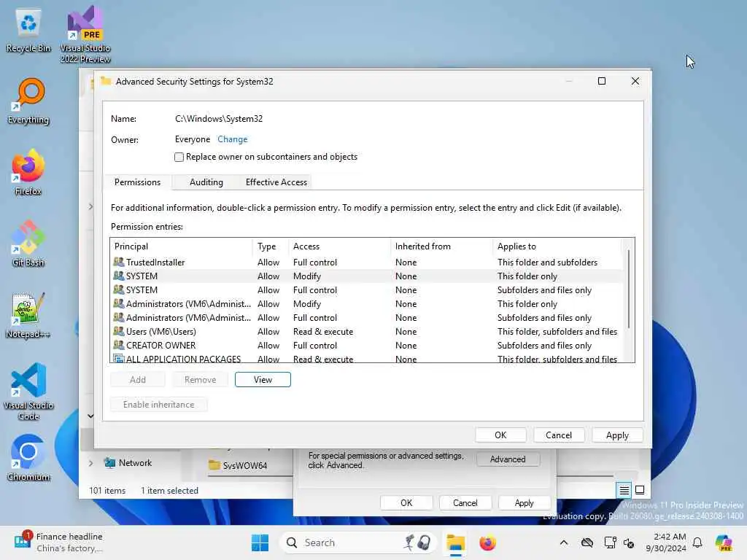
Task: Click Apply in Advanced Security Settings
Action: pyautogui.click(x=617, y=435)
